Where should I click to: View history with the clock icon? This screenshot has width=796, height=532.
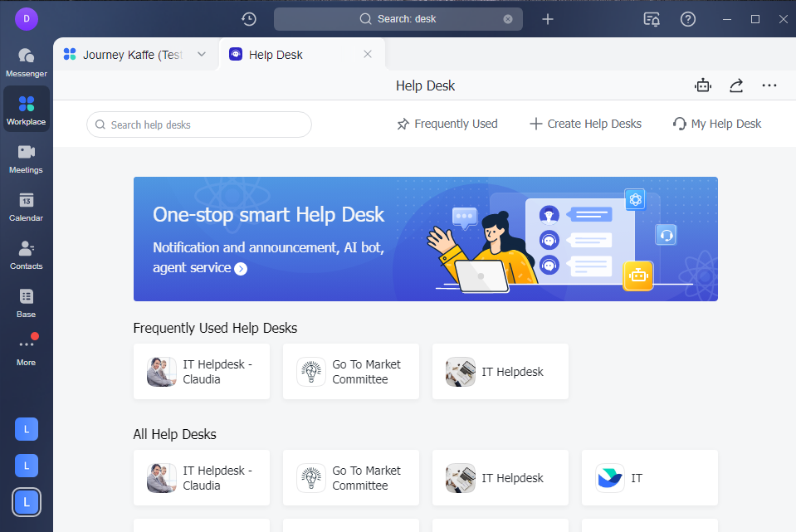pyautogui.click(x=248, y=18)
